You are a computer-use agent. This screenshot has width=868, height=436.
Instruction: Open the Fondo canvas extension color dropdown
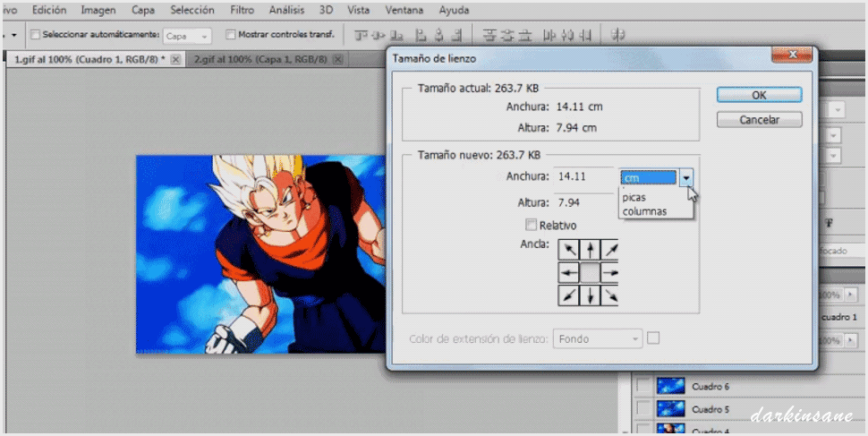pos(598,338)
